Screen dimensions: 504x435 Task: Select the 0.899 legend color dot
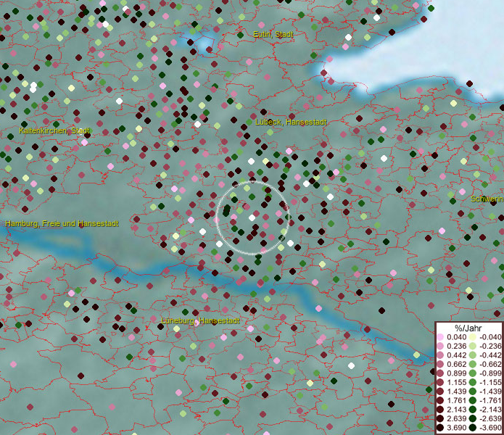440,373
